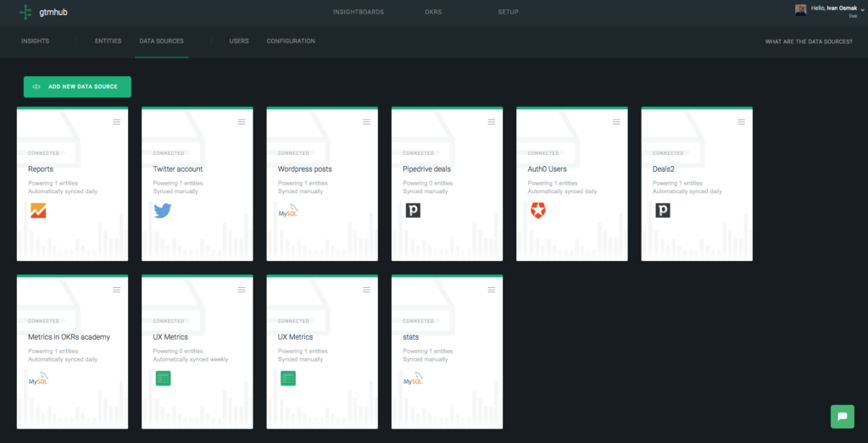This screenshot has width=868, height=443.
Task: Click the MySQL icon on Metrics in OKRs academy card
Action: coord(39,379)
